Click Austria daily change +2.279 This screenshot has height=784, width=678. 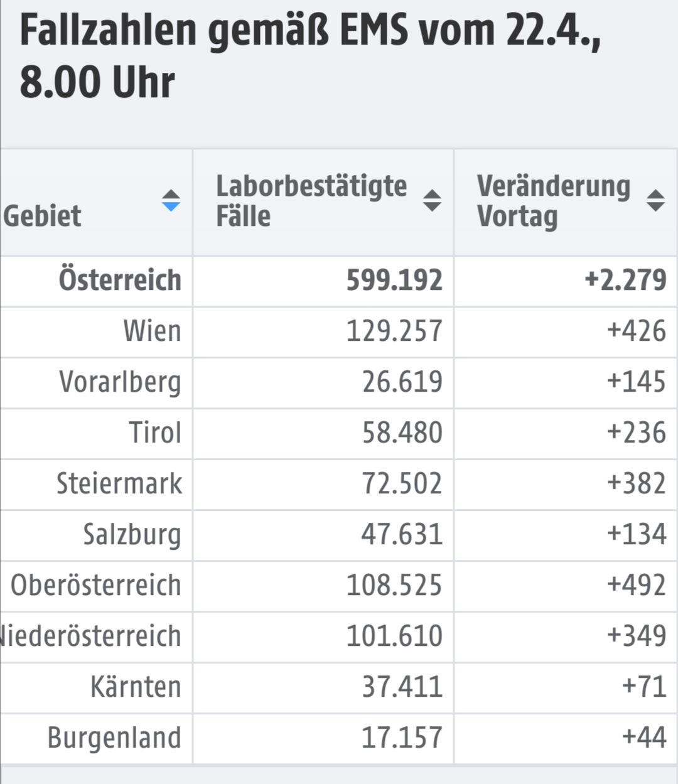[625, 280]
